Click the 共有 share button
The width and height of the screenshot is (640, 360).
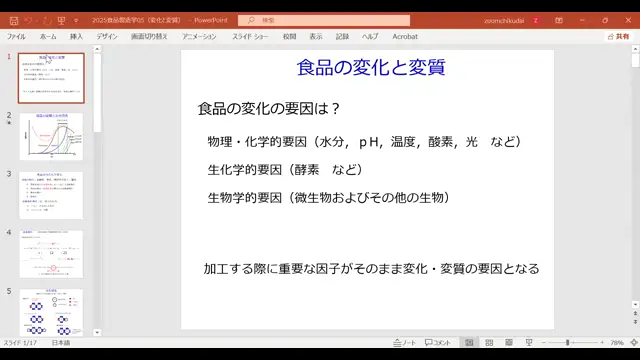618,36
